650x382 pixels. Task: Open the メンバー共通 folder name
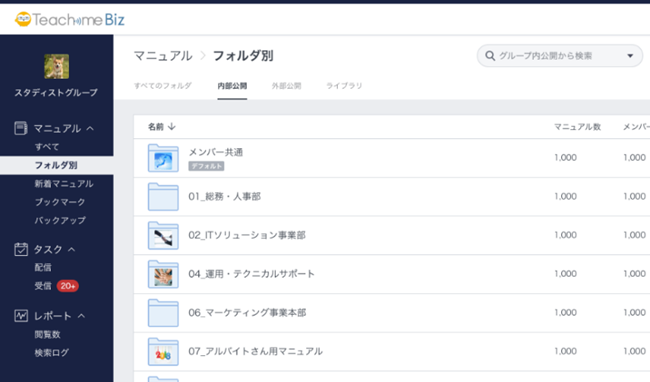[216, 152]
